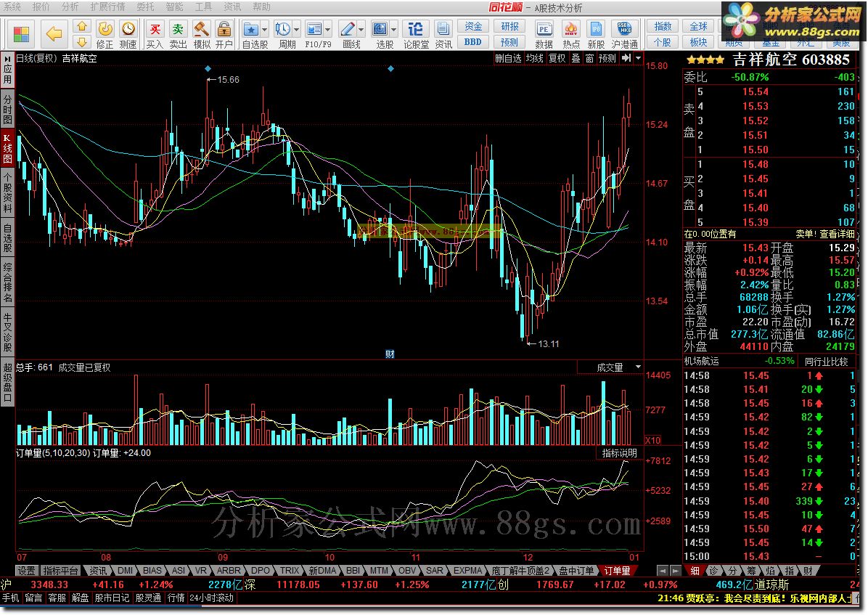Open the 自选股 folder icon
The width and height of the screenshot is (868, 615).
[251, 29]
